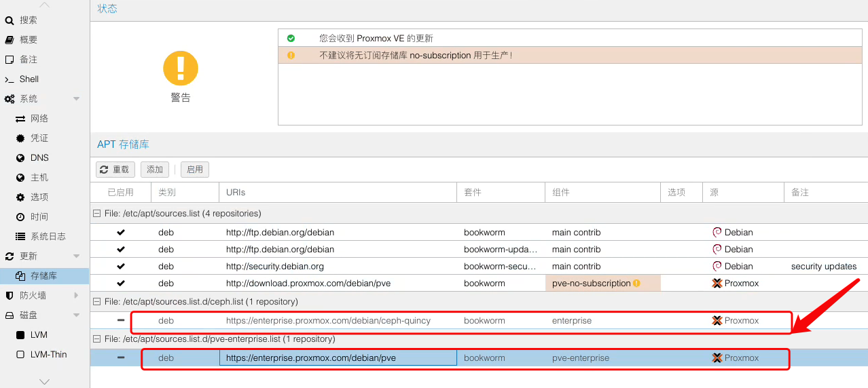Click green check icon in status list
Viewport: 868px width, 388px height.
(x=291, y=39)
